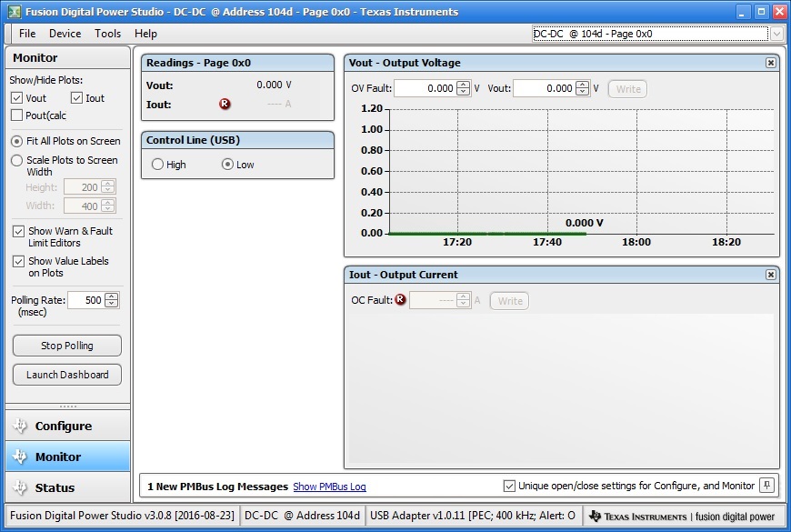Set Control Line to Low
Image resolution: width=791 pixels, height=532 pixels.
[227, 165]
